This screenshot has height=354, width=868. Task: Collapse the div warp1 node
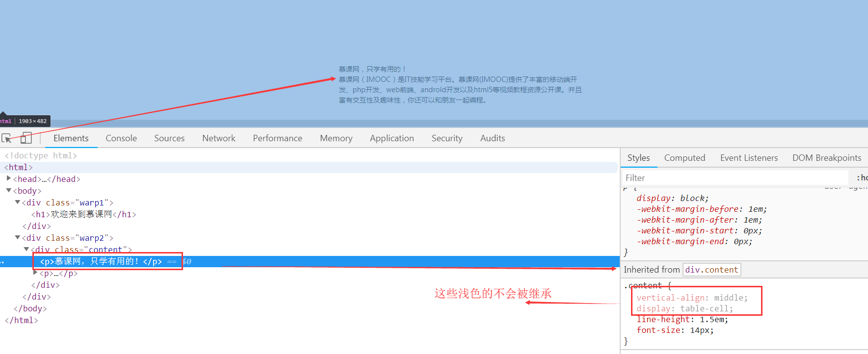pyautogui.click(x=18, y=202)
